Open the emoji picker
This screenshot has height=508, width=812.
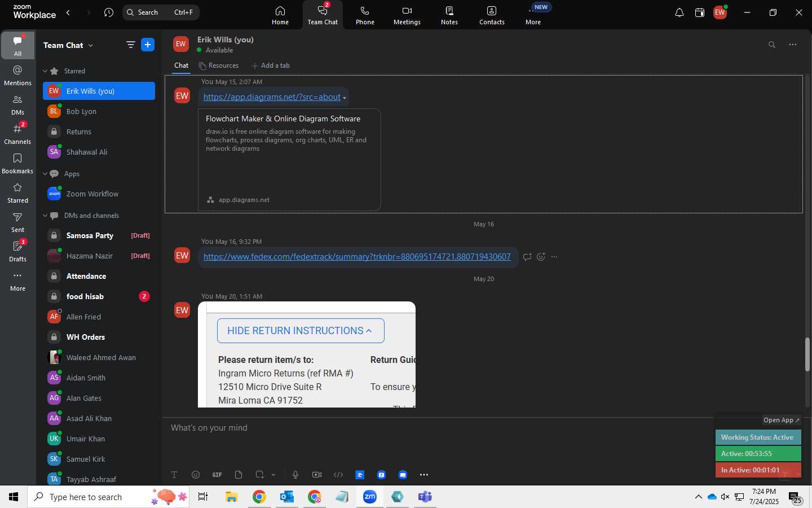196,475
